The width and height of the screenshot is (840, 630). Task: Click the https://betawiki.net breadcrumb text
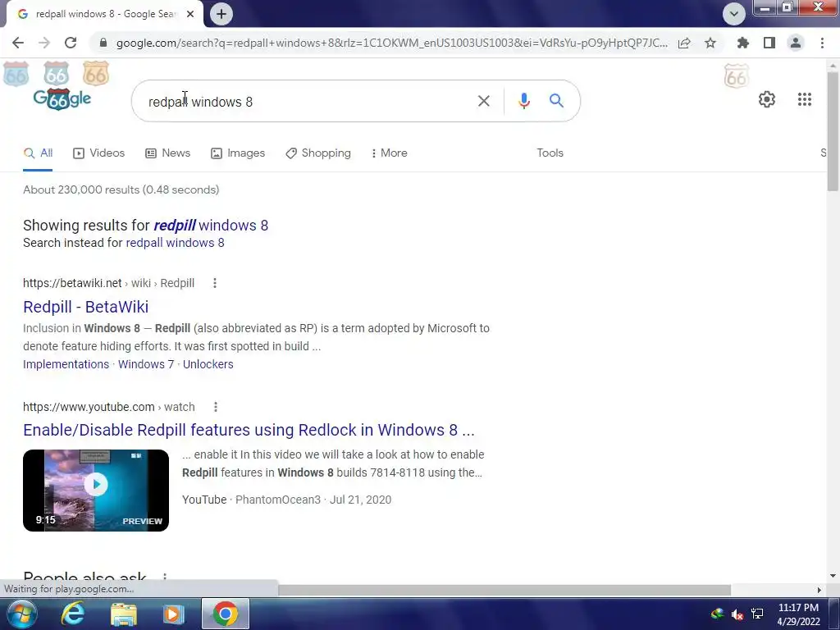(x=72, y=283)
